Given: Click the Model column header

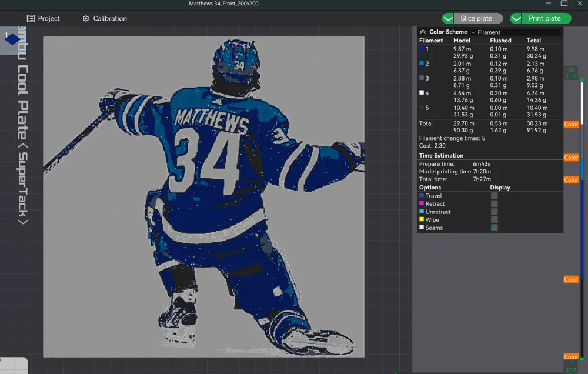Looking at the screenshot, I should tap(462, 41).
